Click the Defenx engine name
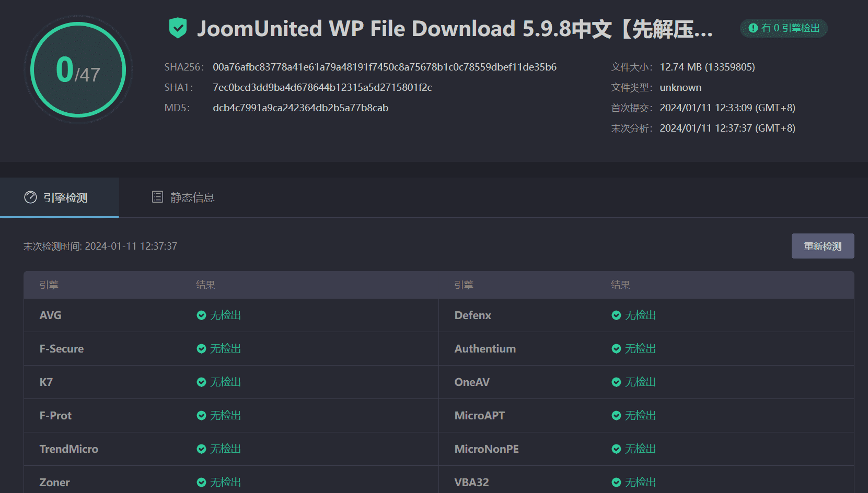The width and height of the screenshot is (868, 493). click(473, 315)
